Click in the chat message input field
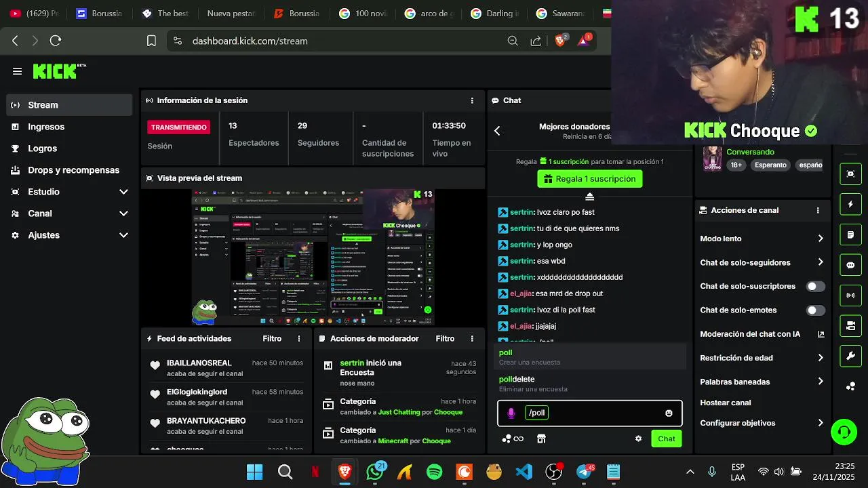This screenshot has width=868, height=488. click(590, 413)
